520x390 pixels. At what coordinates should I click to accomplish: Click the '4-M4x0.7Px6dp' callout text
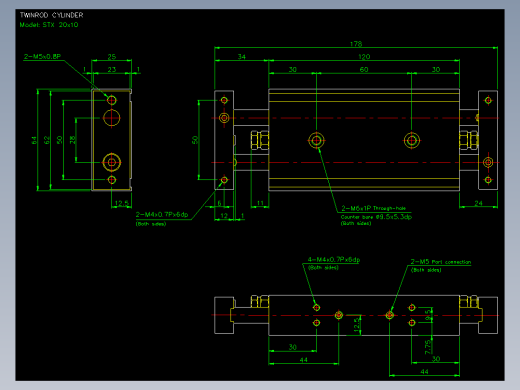(334, 259)
